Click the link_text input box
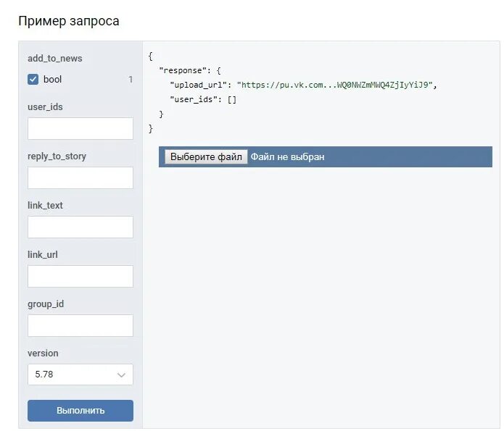 [80, 227]
